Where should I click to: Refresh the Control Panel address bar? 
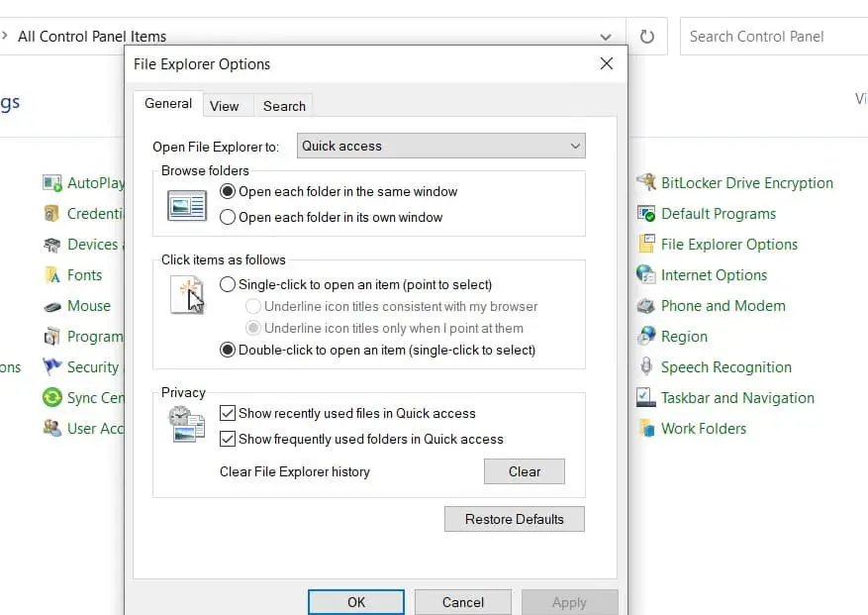[647, 37]
